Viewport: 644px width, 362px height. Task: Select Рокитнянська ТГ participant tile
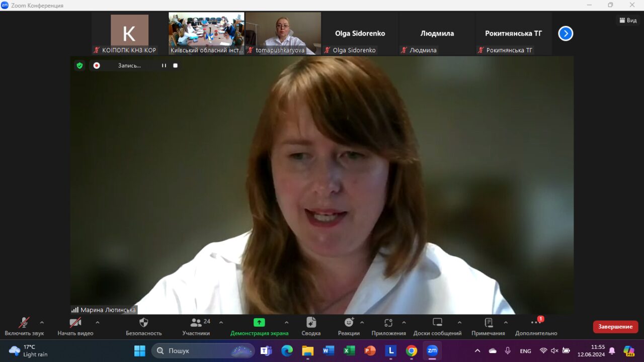514,33
